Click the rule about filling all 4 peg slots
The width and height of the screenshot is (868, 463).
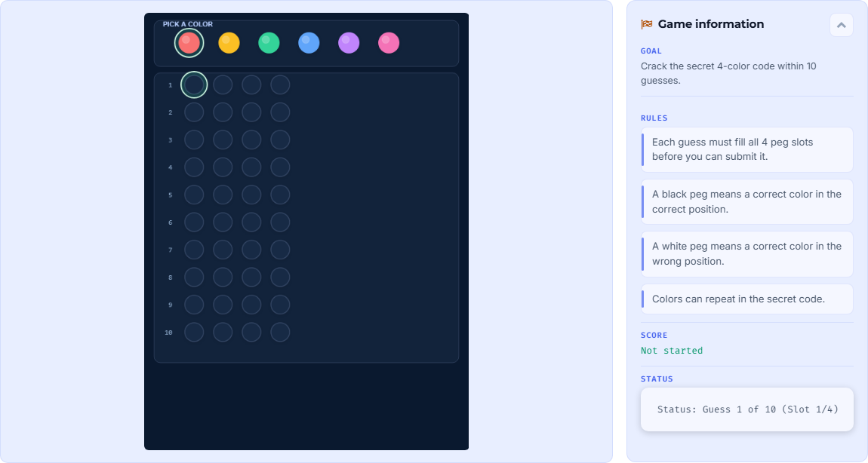tap(746, 149)
